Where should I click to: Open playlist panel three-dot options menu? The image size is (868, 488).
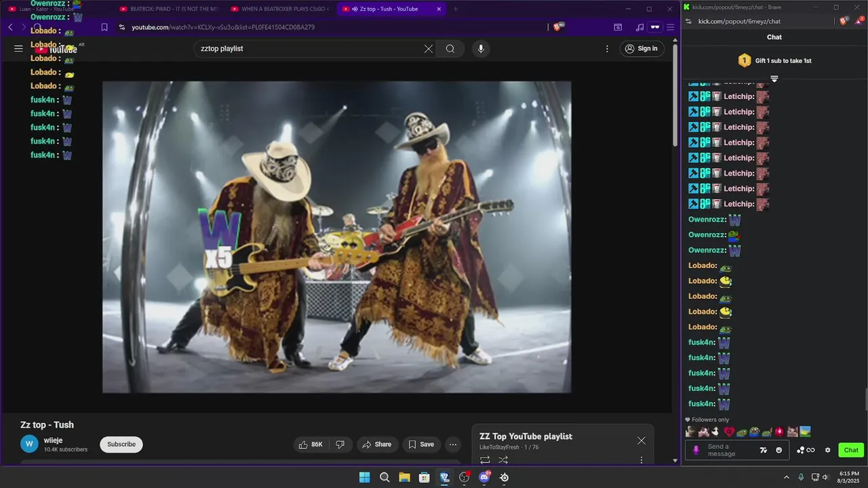coord(642,460)
